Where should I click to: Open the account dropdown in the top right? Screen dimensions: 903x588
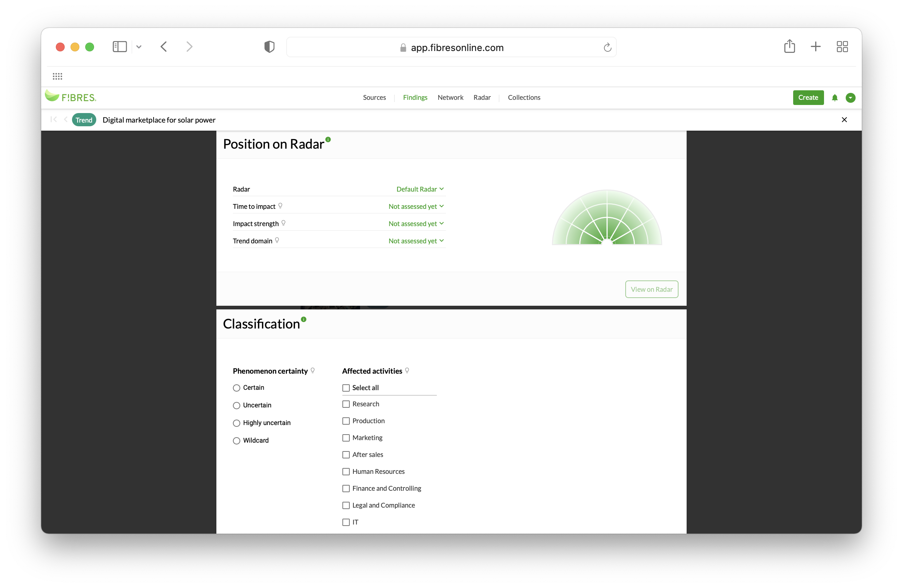coord(850,97)
